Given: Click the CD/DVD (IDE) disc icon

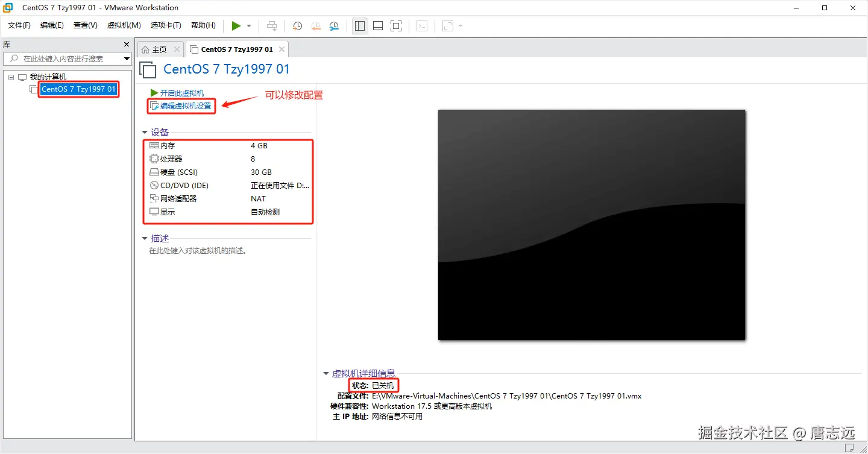Looking at the screenshot, I should pos(154,186).
